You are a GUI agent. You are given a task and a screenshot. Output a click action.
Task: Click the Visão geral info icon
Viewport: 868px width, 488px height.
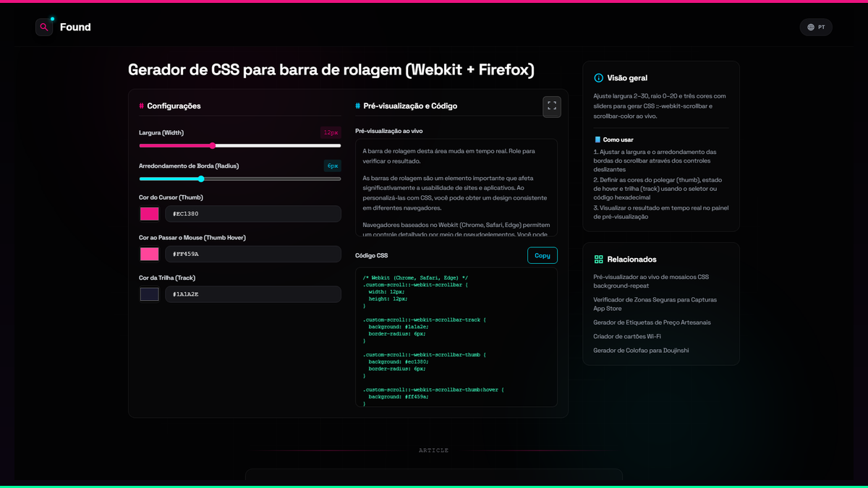tap(598, 78)
